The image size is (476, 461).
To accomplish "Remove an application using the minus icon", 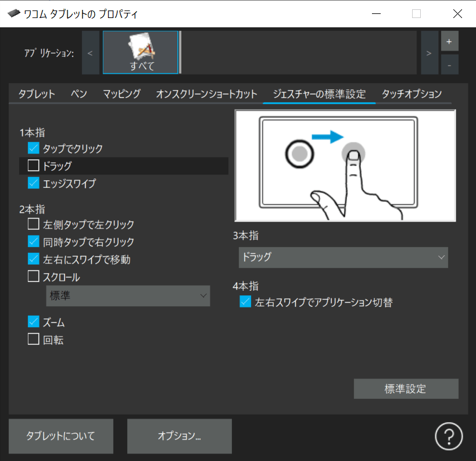I will pyautogui.click(x=450, y=65).
